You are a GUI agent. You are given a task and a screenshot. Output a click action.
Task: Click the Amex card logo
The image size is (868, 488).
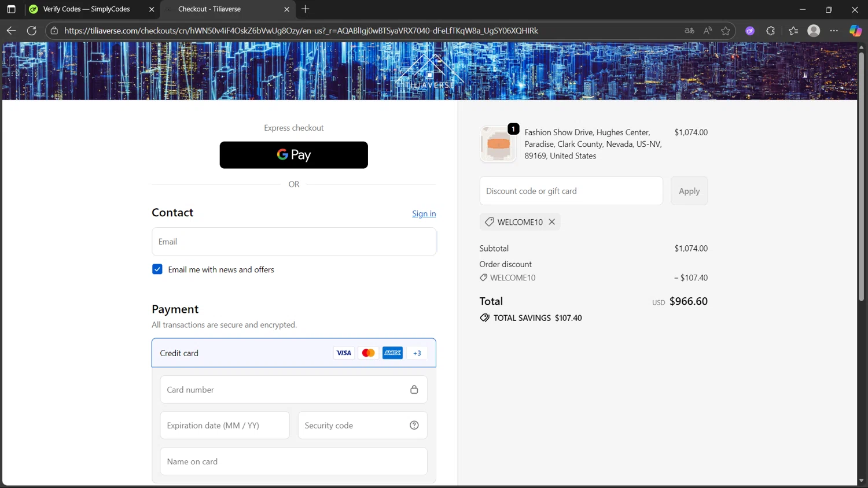click(x=392, y=353)
